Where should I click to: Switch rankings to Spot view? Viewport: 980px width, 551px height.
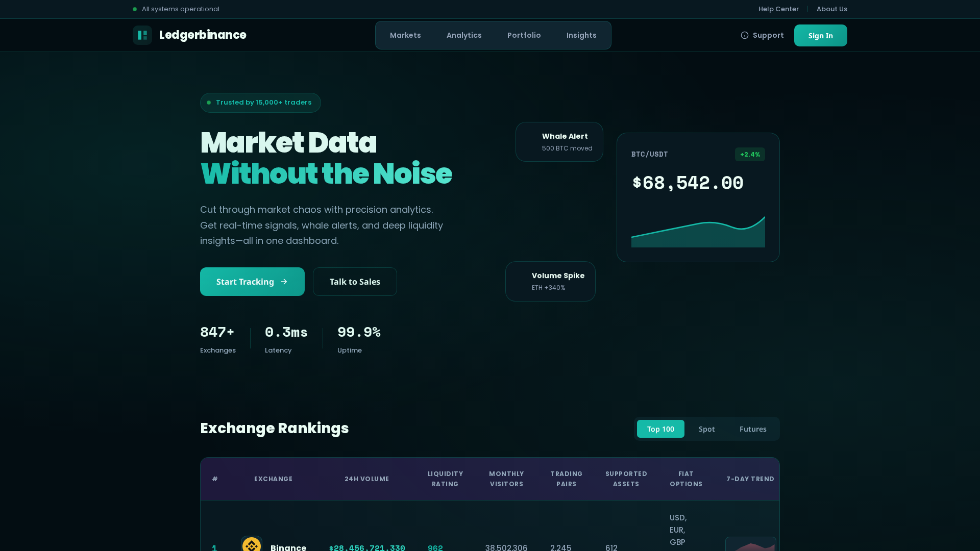coord(706,429)
